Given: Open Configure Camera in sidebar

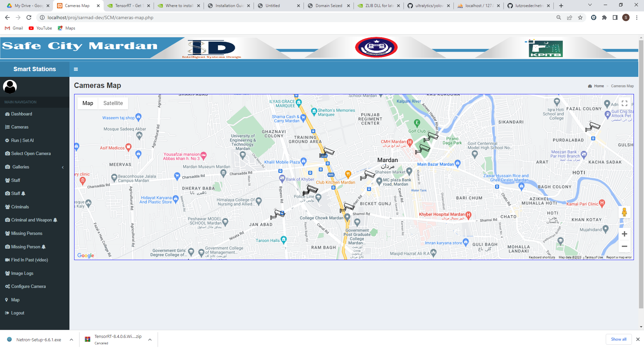Looking at the screenshot, I should (28, 287).
